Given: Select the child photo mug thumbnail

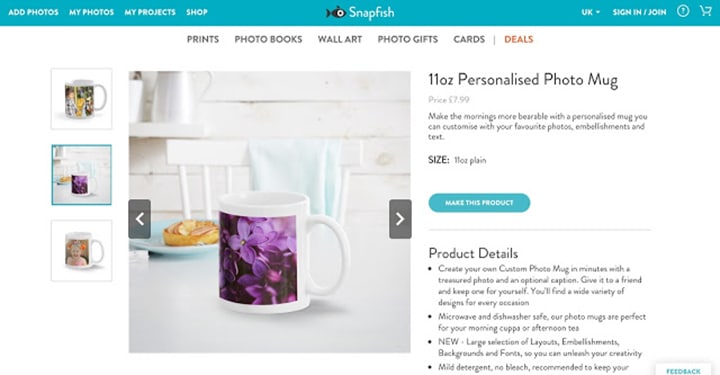Looking at the screenshot, I should point(81,251).
